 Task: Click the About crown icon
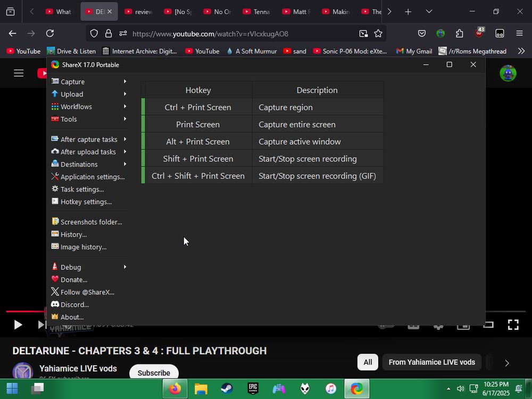pos(55,317)
